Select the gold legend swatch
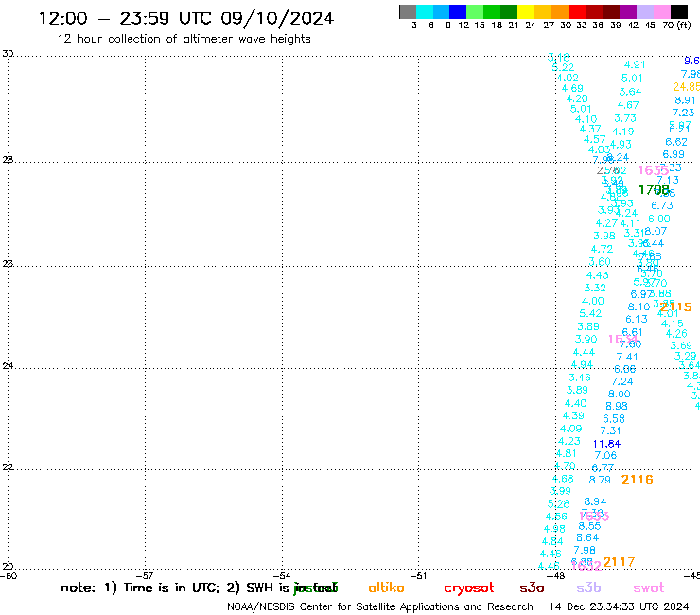Screen dimensions: 700x615 click(x=543, y=11)
